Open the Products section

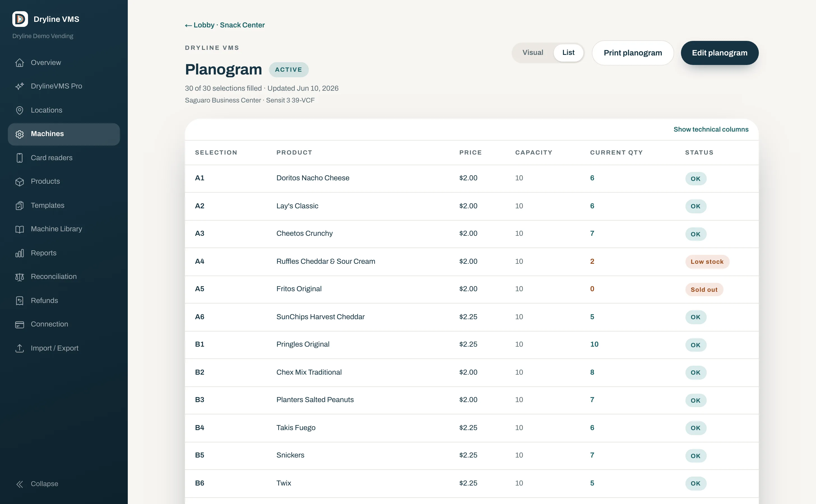click(64, 182)
